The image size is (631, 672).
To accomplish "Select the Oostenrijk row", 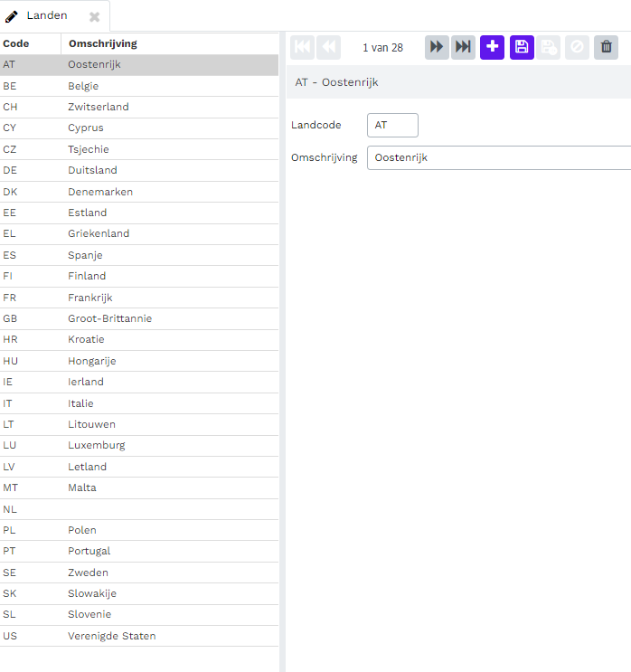I will point(139,65).
